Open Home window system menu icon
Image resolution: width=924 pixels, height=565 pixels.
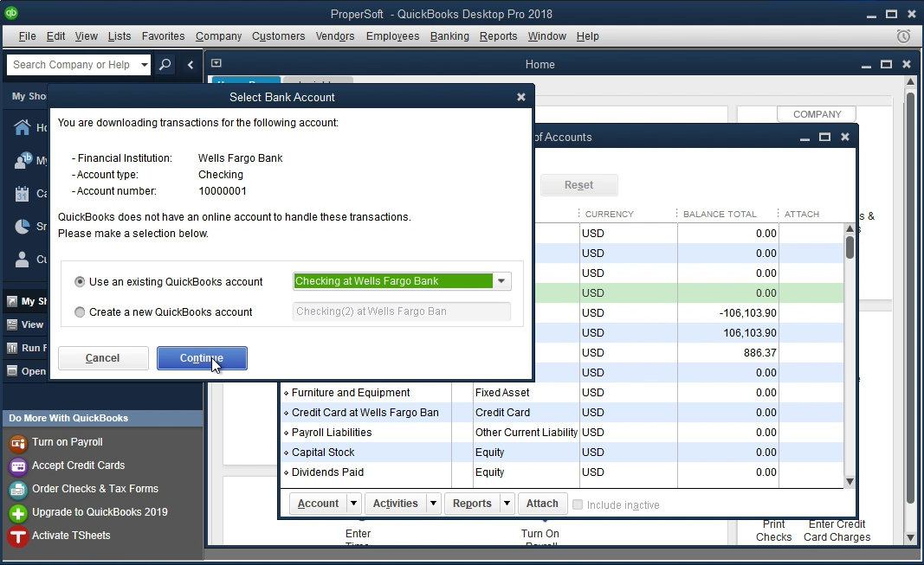[x=216, y=63]
